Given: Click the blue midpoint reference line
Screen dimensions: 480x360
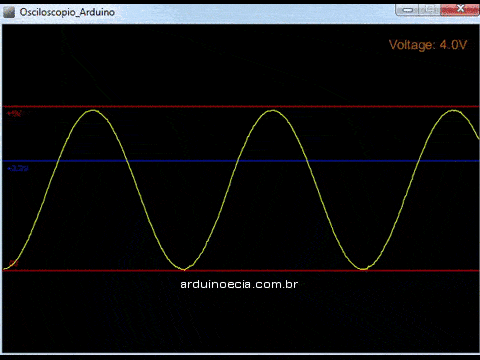Looking at the screenshot, I should coord(241,161).
